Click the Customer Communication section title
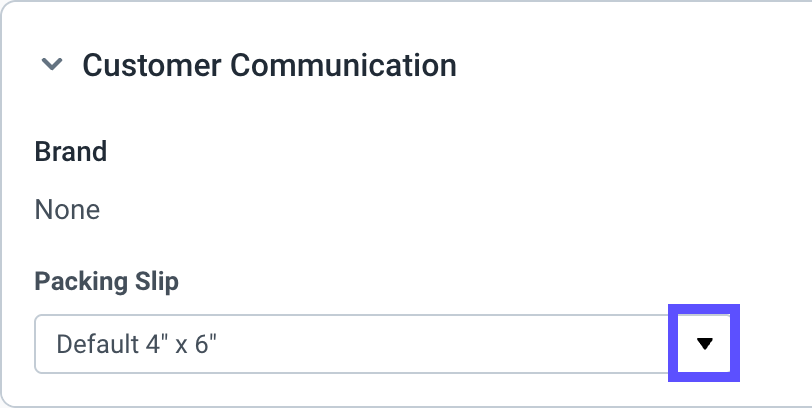Viewport: 812px width, 408px height. [x=269, y=65]
